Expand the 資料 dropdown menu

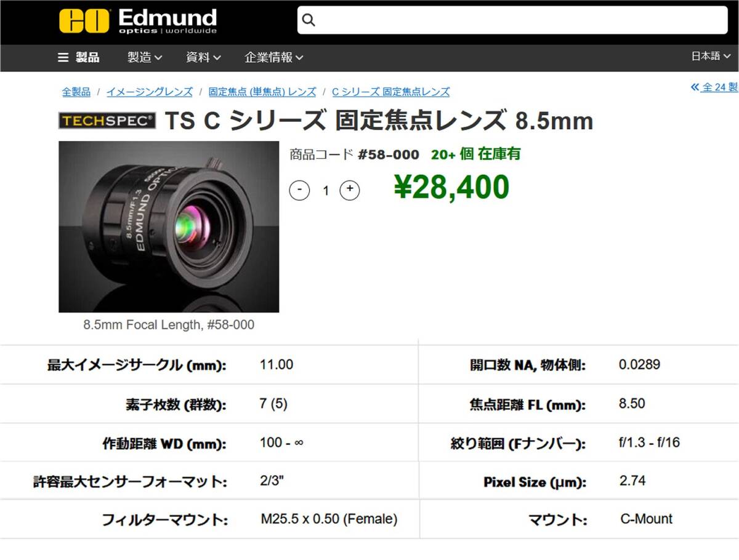click(x=203, y=57)
